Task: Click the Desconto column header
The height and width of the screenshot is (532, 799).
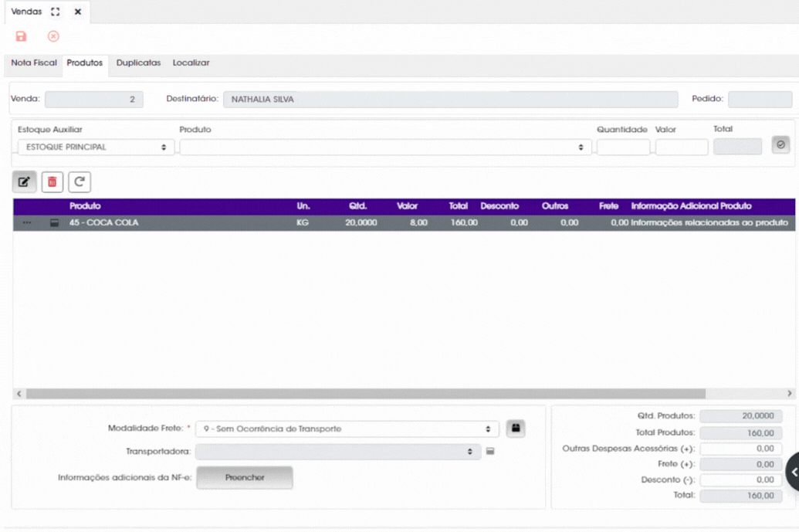Action: (499, 206)
